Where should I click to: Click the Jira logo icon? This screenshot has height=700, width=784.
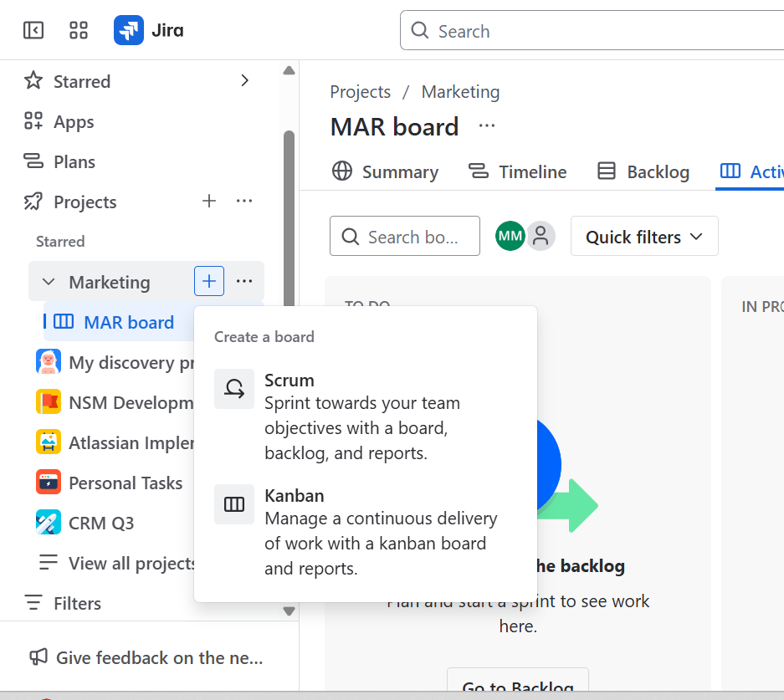tap(129, 30)
